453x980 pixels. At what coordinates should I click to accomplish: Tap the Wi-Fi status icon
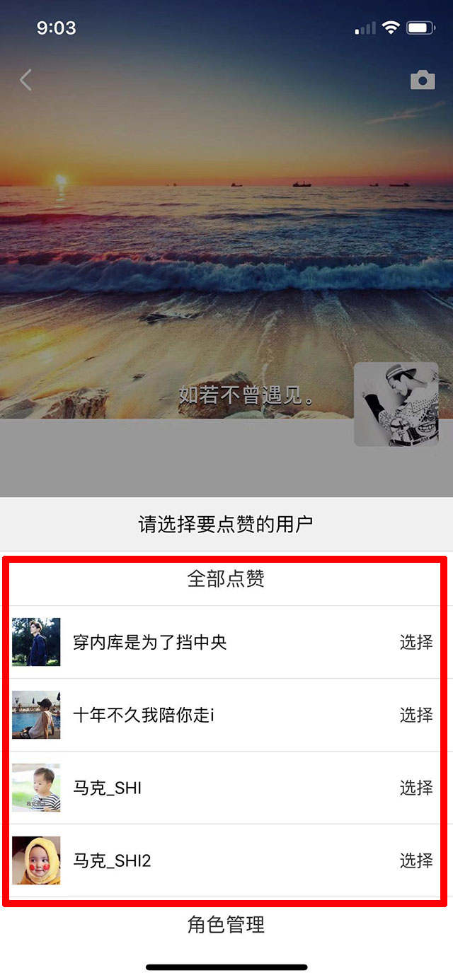pos(391,28)
